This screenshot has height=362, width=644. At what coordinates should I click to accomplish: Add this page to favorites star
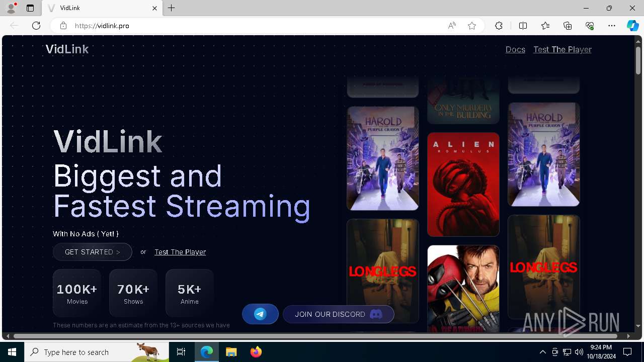(472, 26)
